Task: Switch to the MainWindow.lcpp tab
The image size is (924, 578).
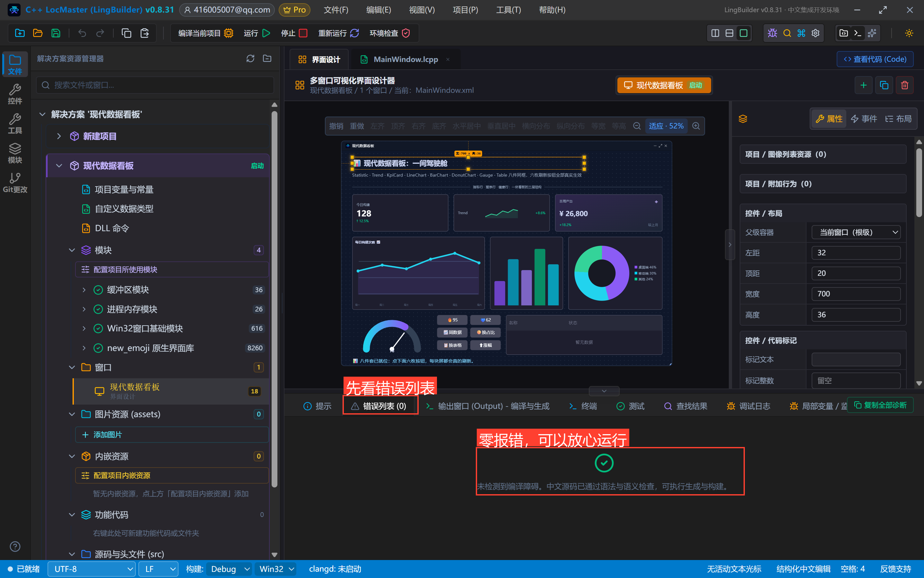Action: (x=405, y=59)
